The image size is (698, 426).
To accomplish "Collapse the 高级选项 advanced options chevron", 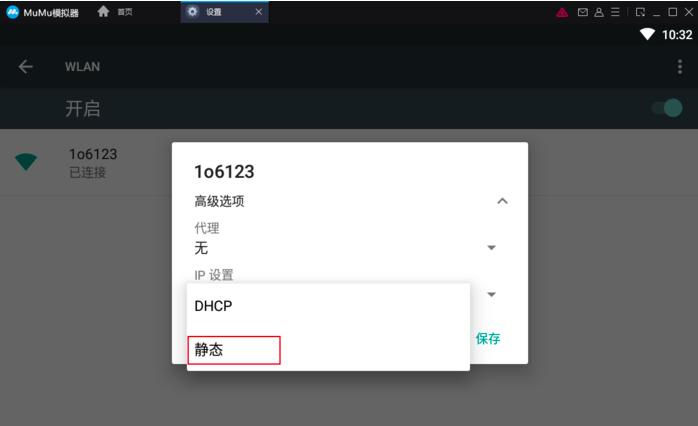I will (x=502, y=201).
